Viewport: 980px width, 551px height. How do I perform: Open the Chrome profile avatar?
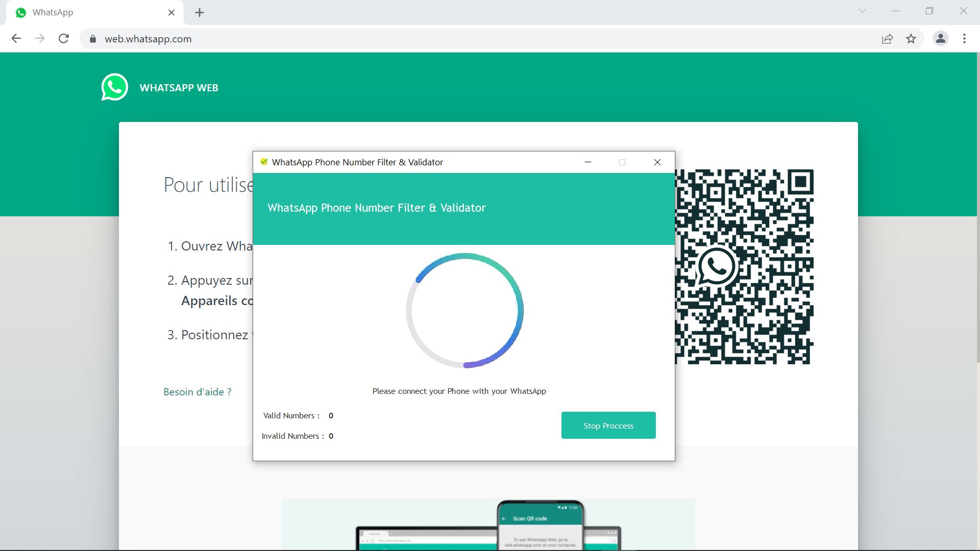[941, 39]
